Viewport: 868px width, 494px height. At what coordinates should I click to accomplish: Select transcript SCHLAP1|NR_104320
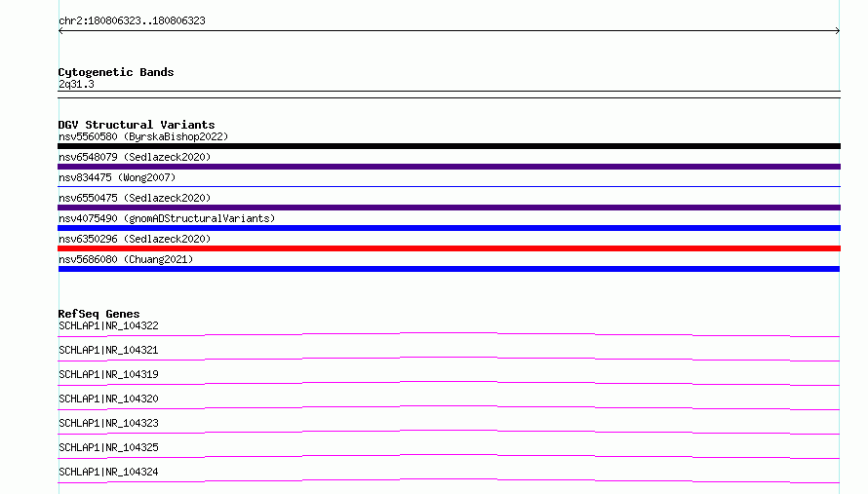108,399
